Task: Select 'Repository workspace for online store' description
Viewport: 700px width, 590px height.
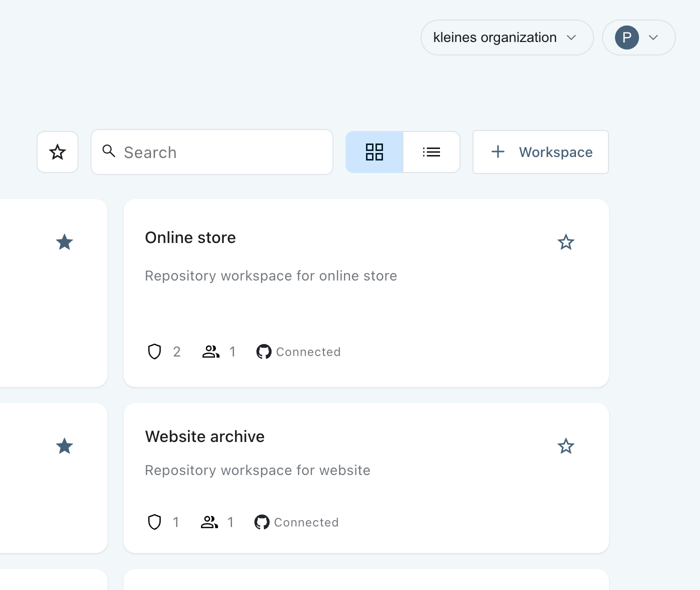Action: point(271,276)
